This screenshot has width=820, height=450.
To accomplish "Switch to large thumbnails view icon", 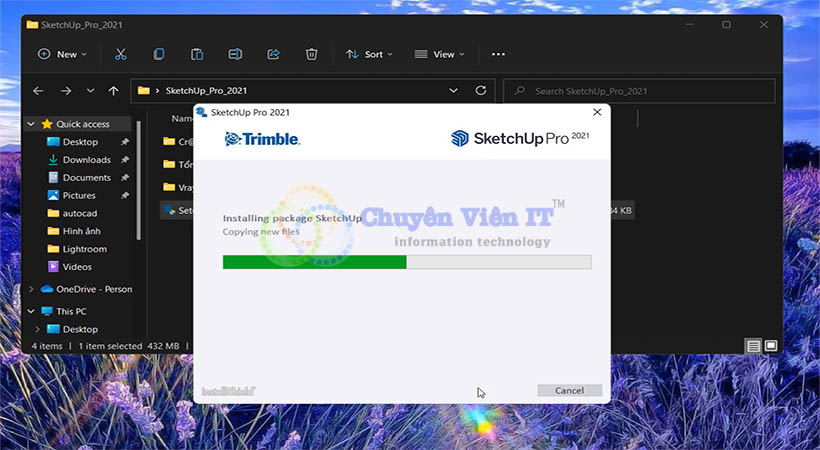I will click(x=771, y=346).
